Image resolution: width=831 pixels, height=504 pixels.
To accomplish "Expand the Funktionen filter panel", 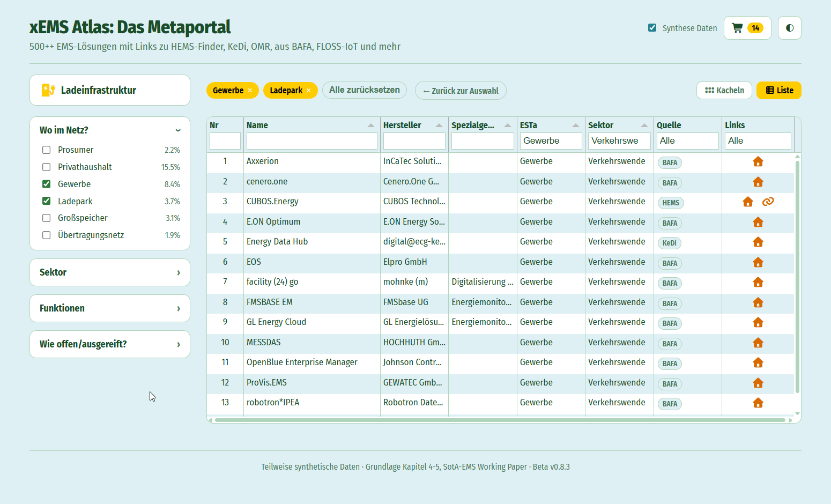I will (110, 308).
